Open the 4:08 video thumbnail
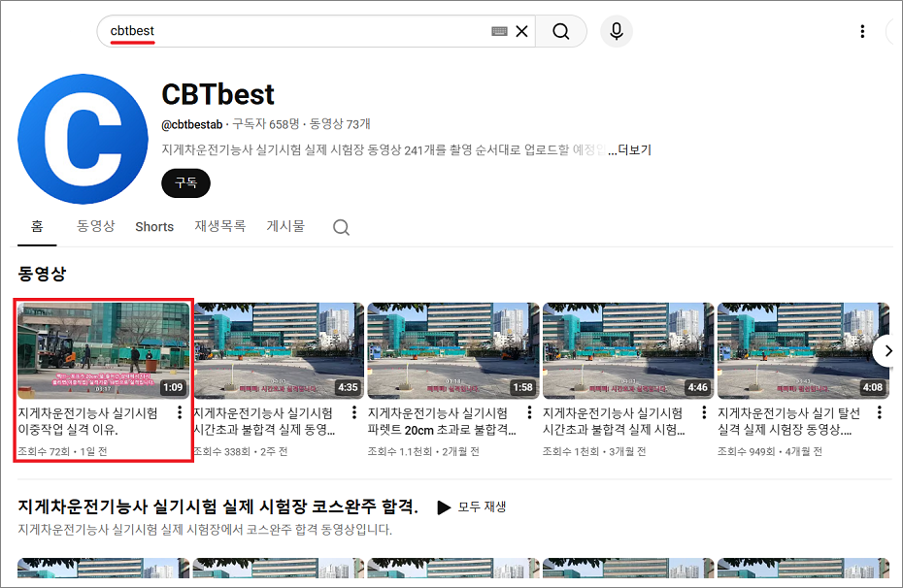 [803, 351]
